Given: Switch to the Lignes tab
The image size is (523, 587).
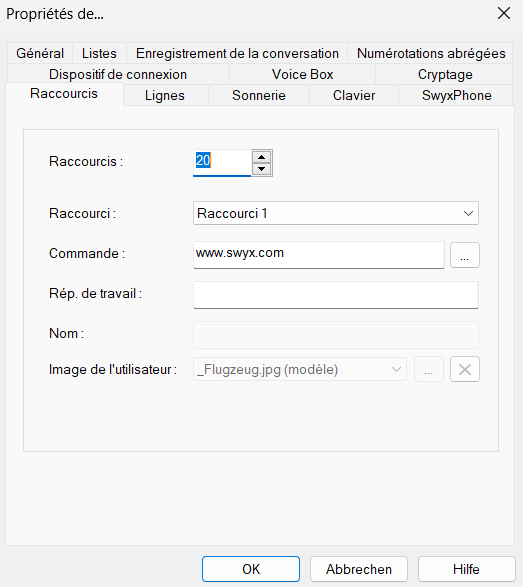Looking at the screenshot, I should [165, 95].
